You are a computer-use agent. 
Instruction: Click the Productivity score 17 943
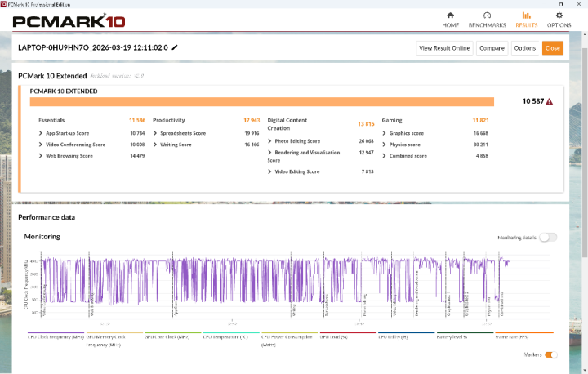[x=252, y=120]
